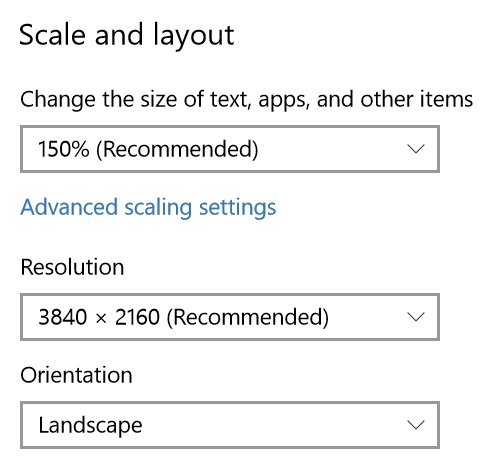The image size is (488, 465).
Task: Click the word 'settings' in the blue link
Action: point(238,208)
